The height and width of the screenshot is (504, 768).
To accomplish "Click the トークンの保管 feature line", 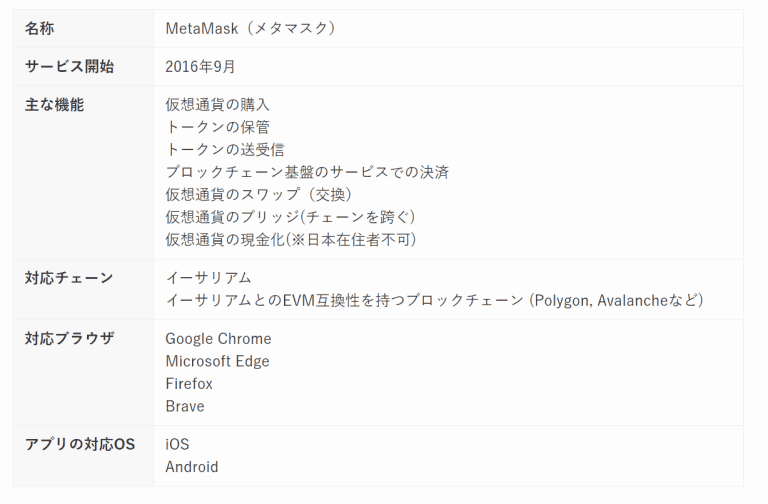I will click(x=217, y=127).
